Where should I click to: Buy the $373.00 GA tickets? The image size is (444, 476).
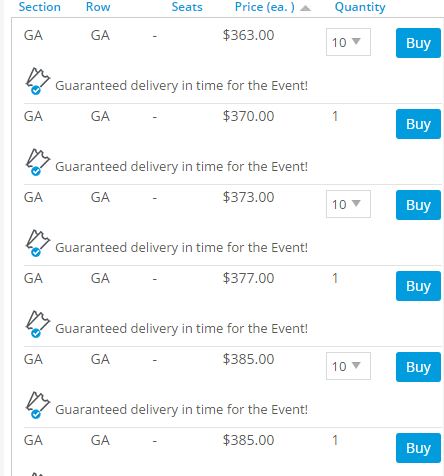click(418, 205)
